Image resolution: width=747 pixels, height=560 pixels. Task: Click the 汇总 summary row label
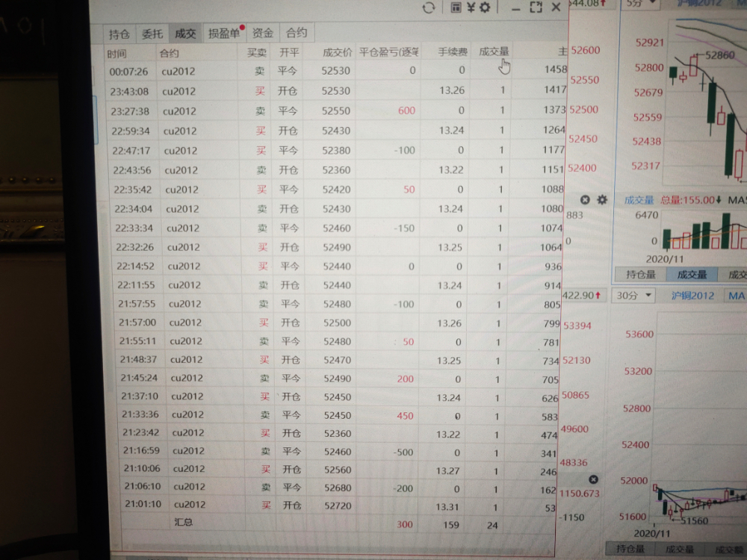[184, 522]
